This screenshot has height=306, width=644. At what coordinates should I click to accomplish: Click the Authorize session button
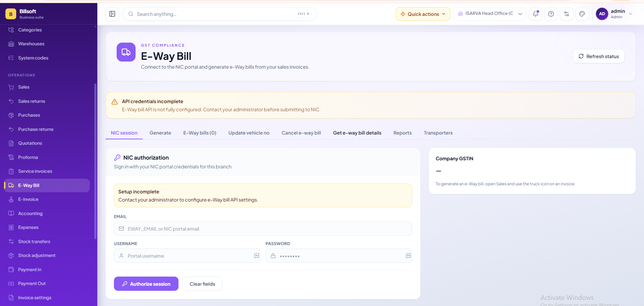pyautogui.click(x=146, y=284)
